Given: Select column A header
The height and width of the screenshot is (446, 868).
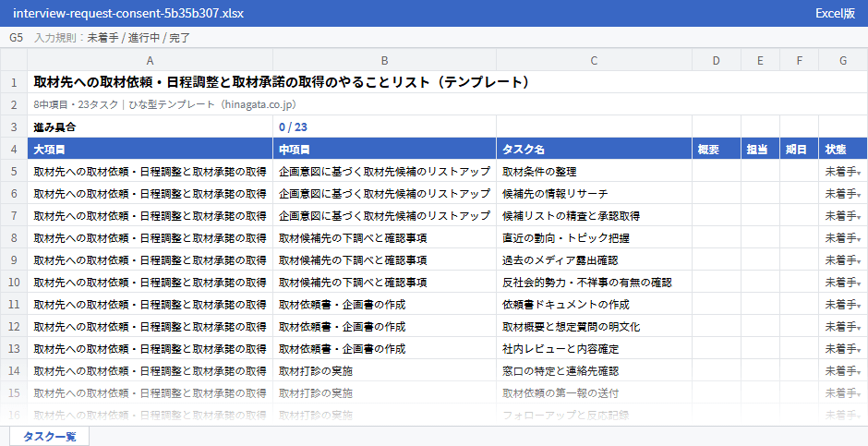Looking at the screenshot, I should pyautogui.click(x=150, y=60).
